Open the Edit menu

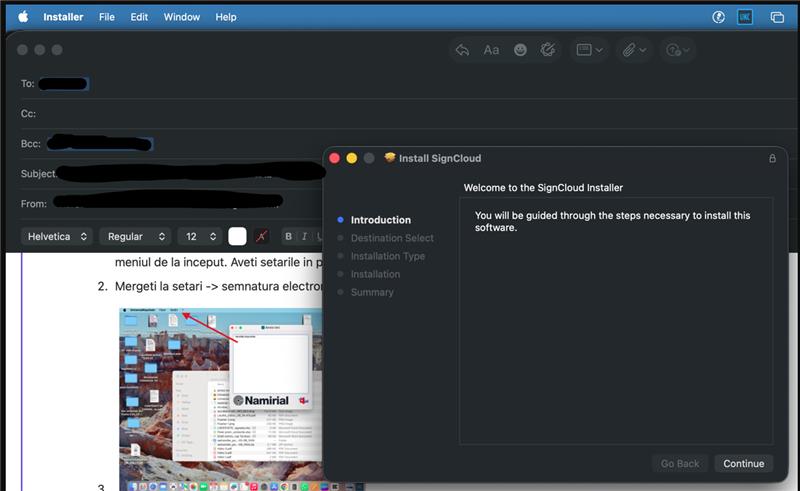coord(139,17)
